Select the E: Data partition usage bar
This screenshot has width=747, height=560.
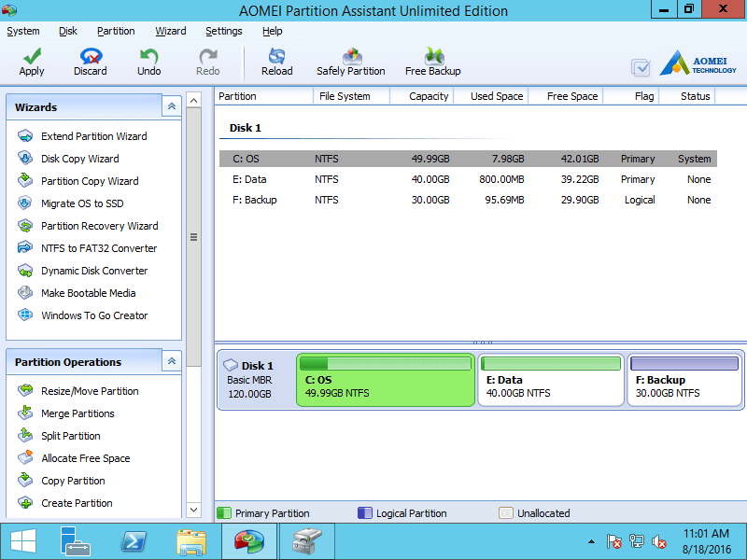(551, 363)
